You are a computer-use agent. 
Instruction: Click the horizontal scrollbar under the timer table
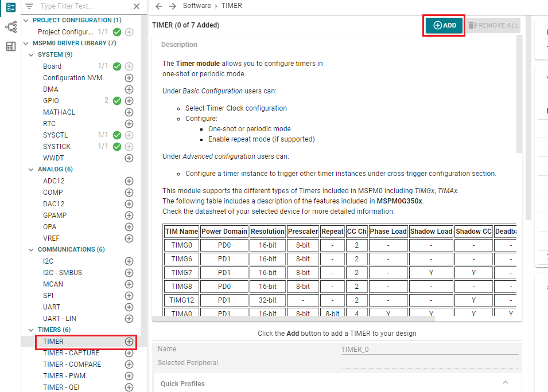click(x=294, y=318)
